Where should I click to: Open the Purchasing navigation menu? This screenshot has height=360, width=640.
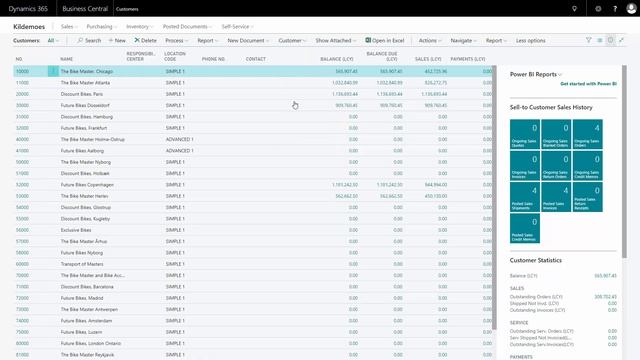(x=102, y=27)
